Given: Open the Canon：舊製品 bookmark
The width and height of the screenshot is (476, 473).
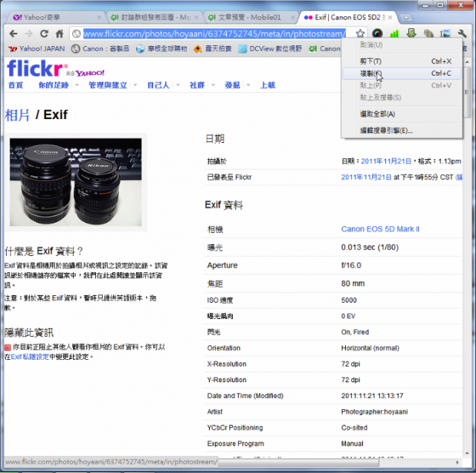Looking at the screenshot, I should [100, 48].
